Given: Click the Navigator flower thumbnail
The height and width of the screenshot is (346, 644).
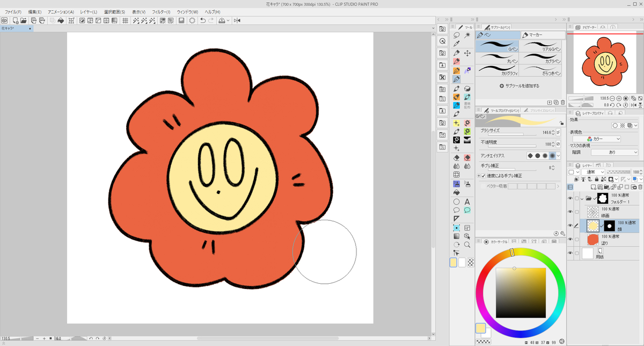Looking at the screenshot, I should (x=605, y=63).
